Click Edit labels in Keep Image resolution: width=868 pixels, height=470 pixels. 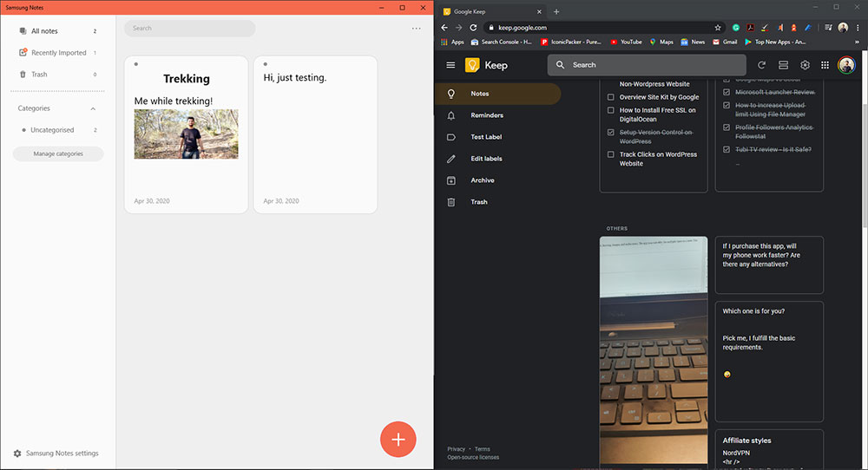(497, 159)
